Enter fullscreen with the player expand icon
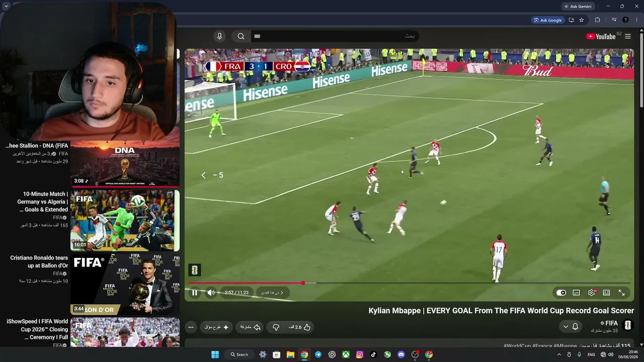This screenshot has width=644, height=362. point(622,293)
